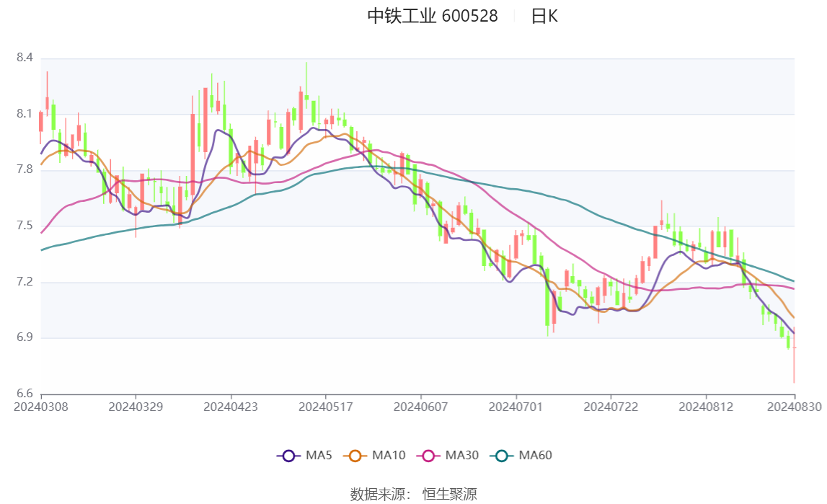This screenshot has width=827, height=504.
Task: Click the MA10 orange legend circle marker
Action: (x=355, y=456)
